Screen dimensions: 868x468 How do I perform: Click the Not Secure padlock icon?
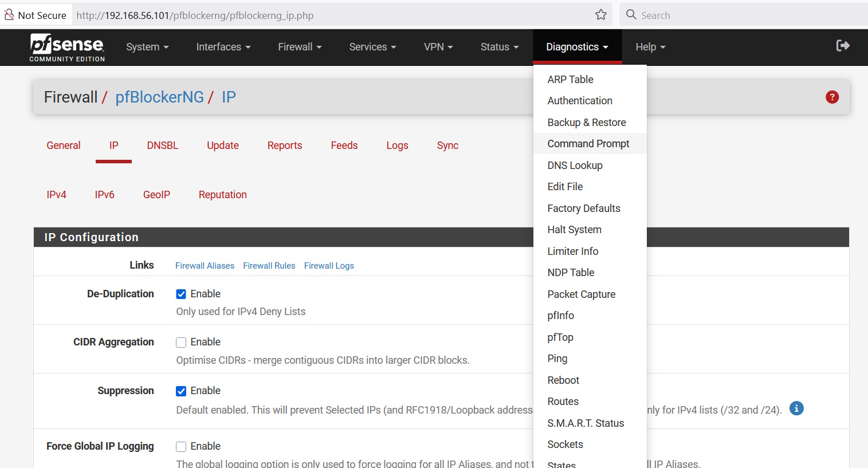(x=9, y=15)
